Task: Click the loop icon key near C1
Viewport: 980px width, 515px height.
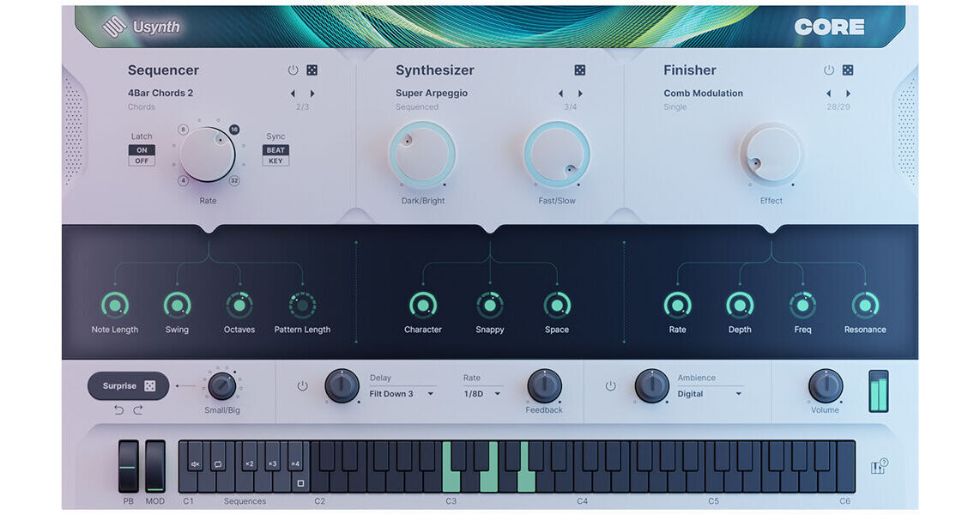Action: coord(218,463)
